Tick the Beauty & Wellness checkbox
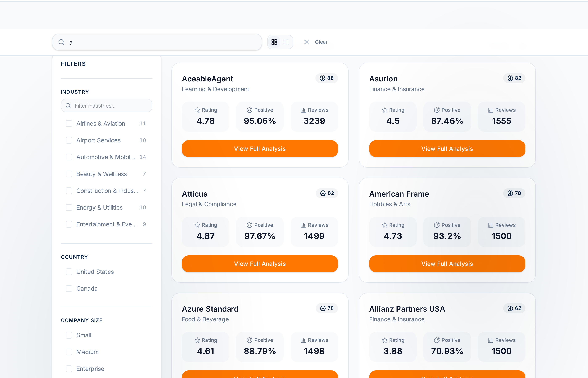Image resolution: width=588 pixels, height=378 pixels. (x=69, y=174)
